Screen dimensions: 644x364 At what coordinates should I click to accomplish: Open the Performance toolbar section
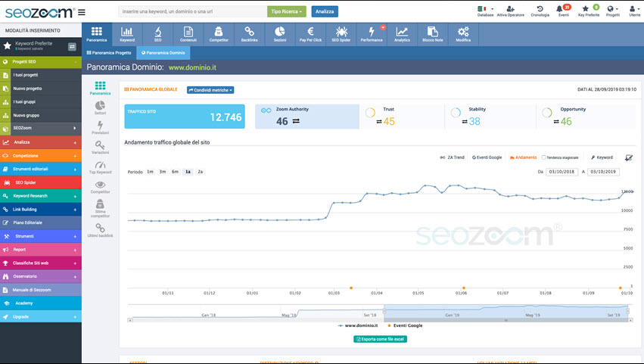point(372,34)
